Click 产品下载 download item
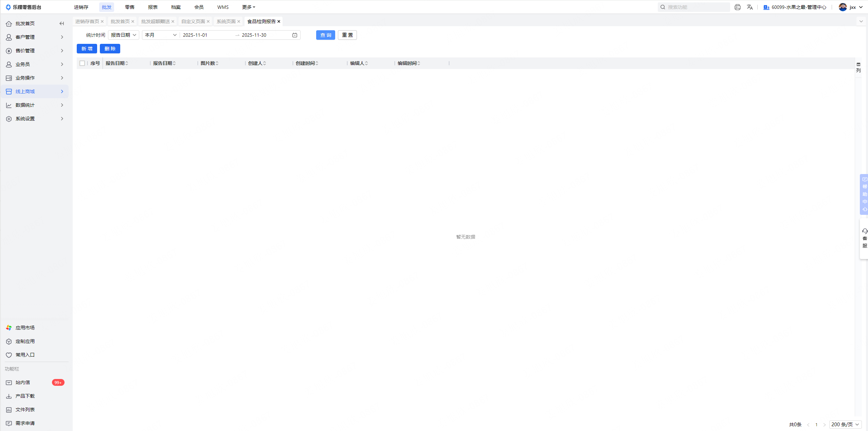Viewport: 868px width, 431px height. tap(25, 396)
